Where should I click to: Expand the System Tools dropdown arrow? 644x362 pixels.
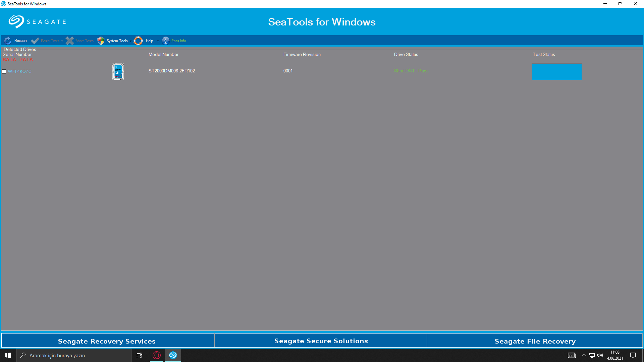point(130,41)
